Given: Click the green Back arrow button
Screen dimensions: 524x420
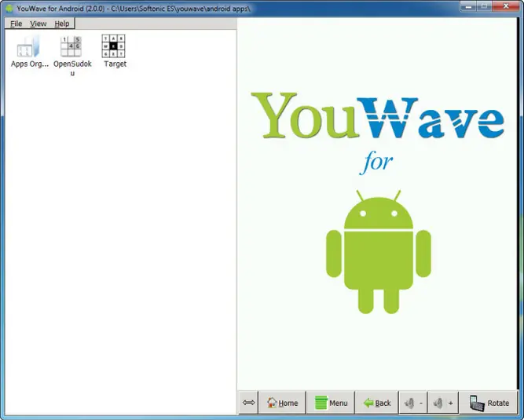Looking at the screenshot, I should pyautogui.click(x=377, y=403).
